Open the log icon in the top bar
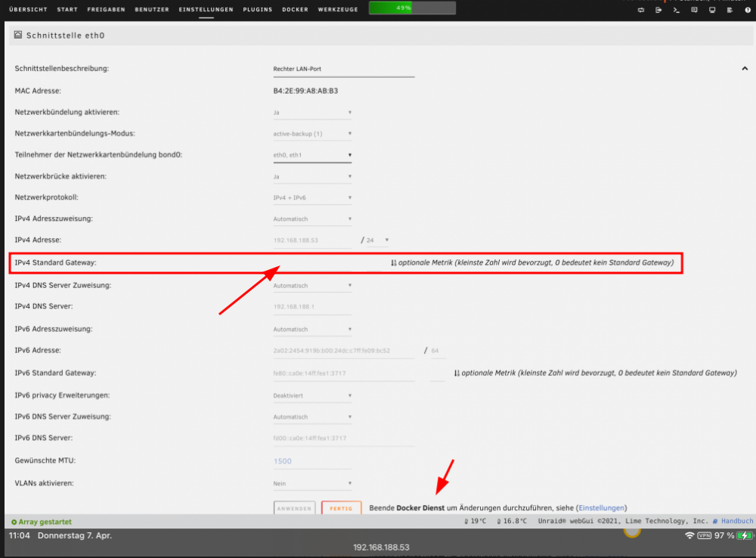Image resolution: width=756 pixels, height=558 pixels. (x=730, y=10)
